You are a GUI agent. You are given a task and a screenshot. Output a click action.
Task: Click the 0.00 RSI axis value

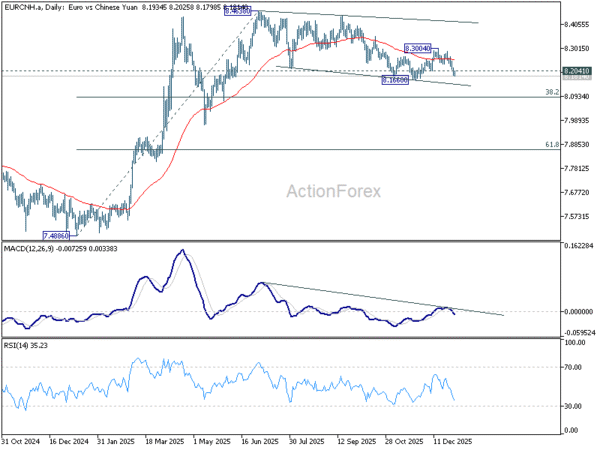(572, 430)
